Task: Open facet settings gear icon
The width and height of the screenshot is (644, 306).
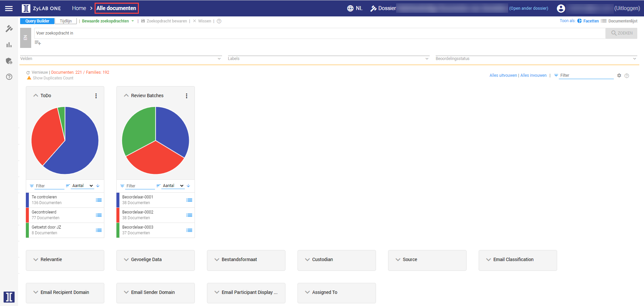Action: (x=619, y=75)
